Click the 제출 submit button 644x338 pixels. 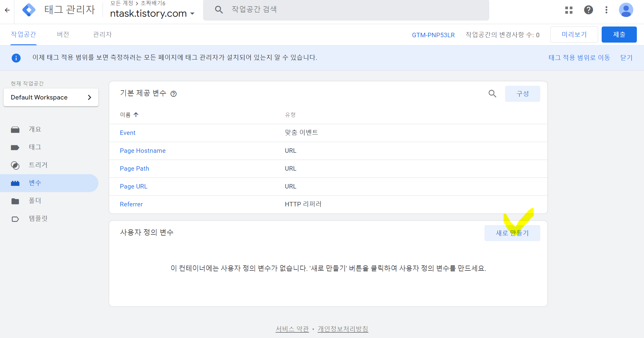coord(619,35)
